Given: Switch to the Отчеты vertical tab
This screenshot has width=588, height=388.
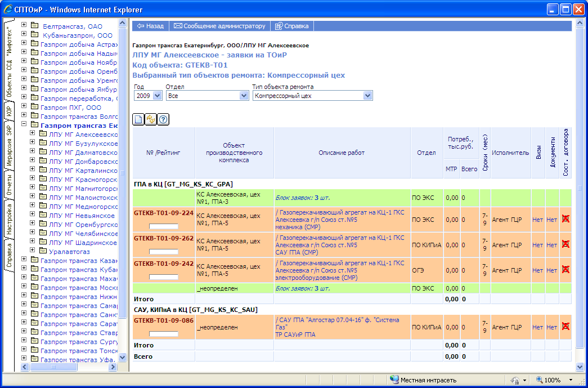Looking at the screenshot, I should coord(10,185).
